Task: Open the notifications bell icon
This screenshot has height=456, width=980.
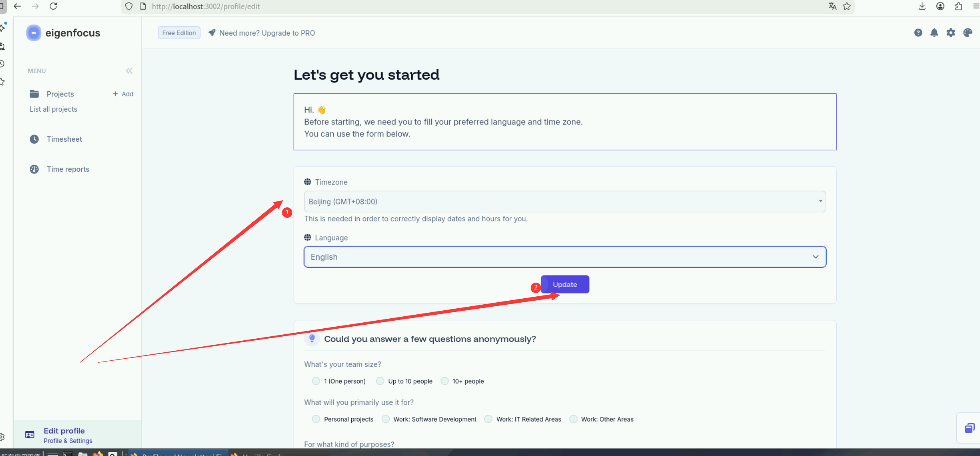Action: point(934,33)
